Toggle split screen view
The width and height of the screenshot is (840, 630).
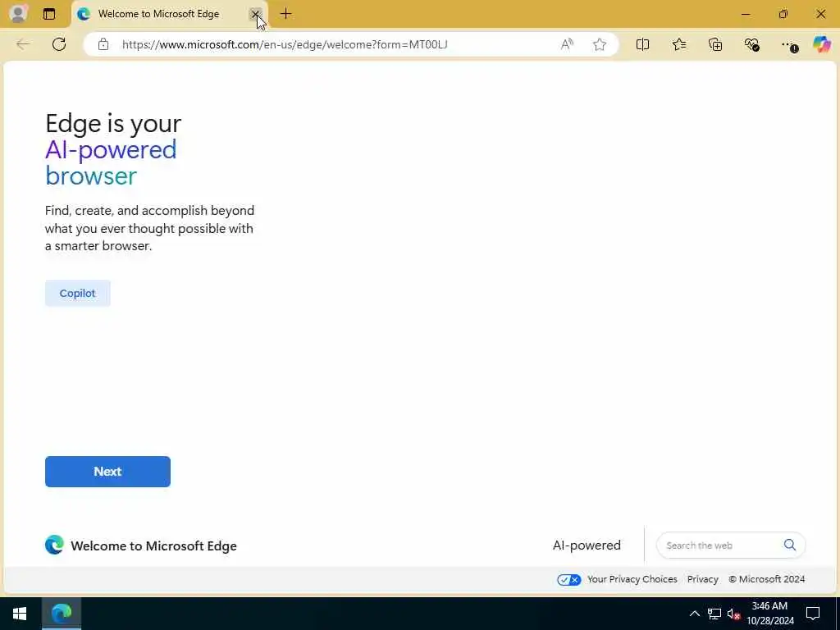(x=643, y=44)
